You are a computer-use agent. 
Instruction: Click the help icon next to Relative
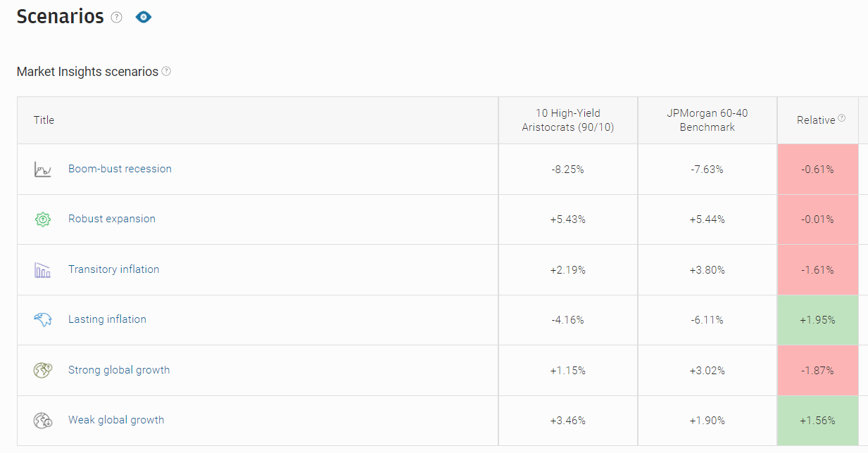coord(842,118)
